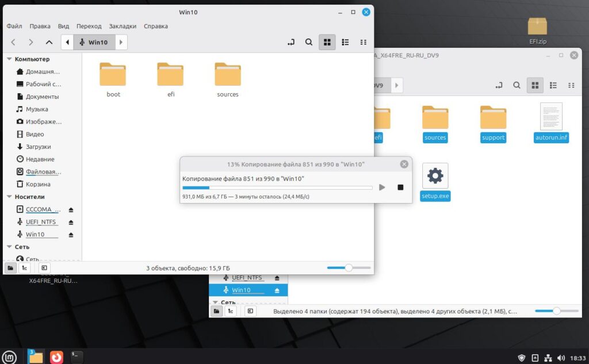The height and width of the screenshot is (364, 589).
Task: Switch Win10 window to list view
Action: [345, 42]
